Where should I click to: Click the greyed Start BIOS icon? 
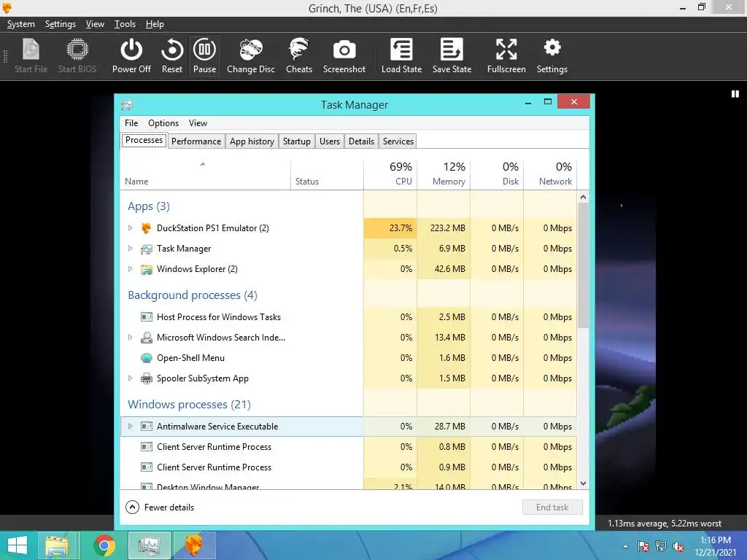click(77, 56)
